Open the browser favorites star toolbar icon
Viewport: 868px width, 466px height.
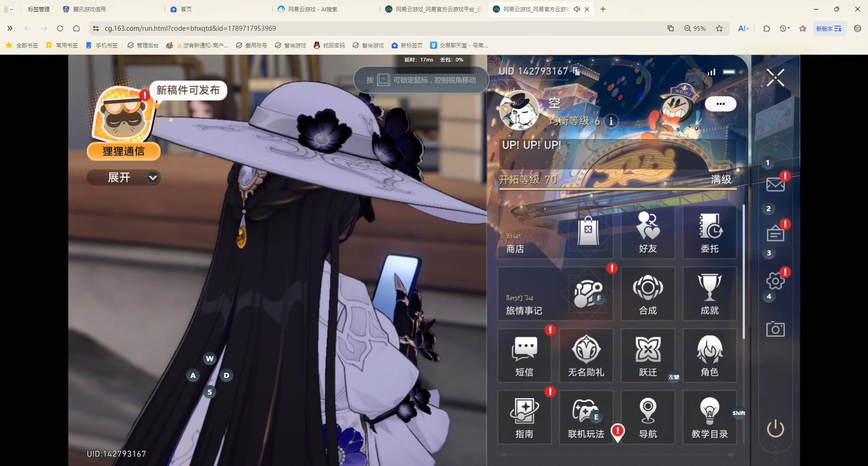coord(803,28)
